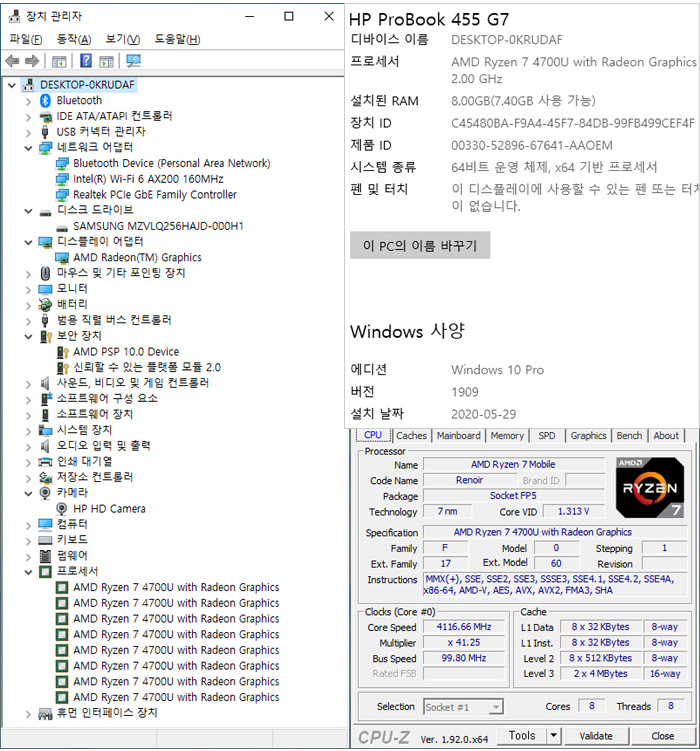The width and height of the screenshot is (700, 751).
Task: Open the 파일(F) menu
Action: tap(26, 39)
